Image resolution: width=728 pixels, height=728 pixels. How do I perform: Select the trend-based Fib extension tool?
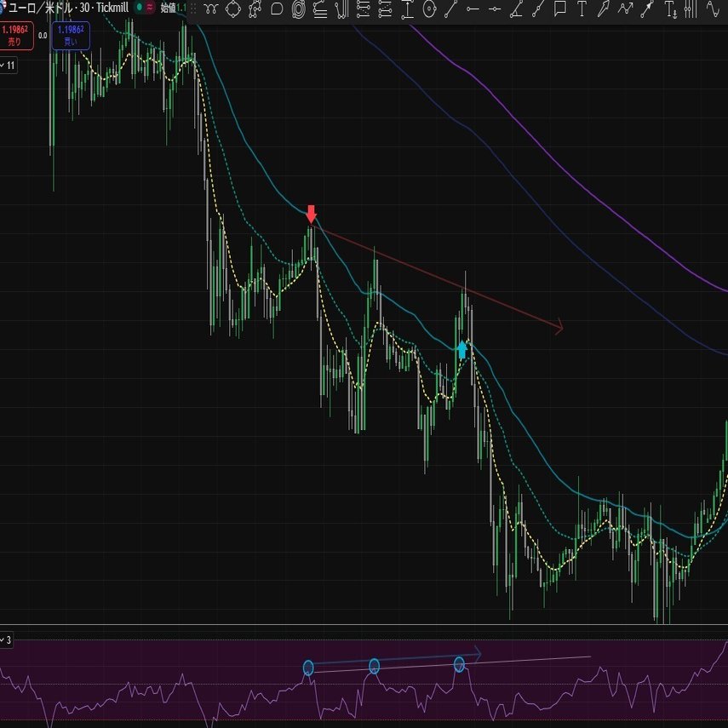[386, 9]
